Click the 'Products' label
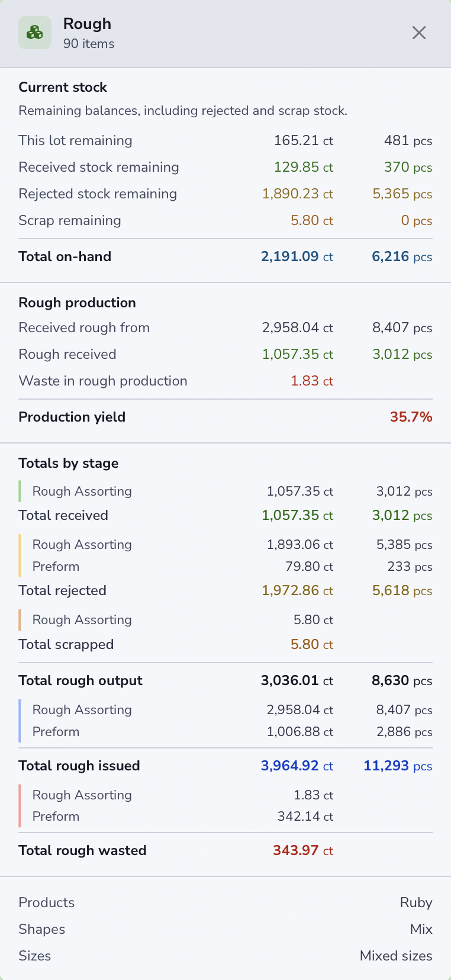Screen dimensions: 451x980 pos(47,902)
